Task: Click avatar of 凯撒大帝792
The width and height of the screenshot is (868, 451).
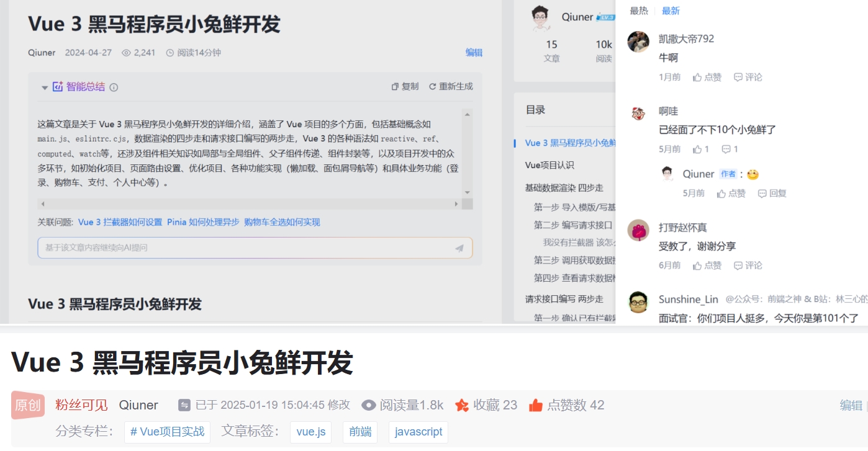Action: pos(638,42)
